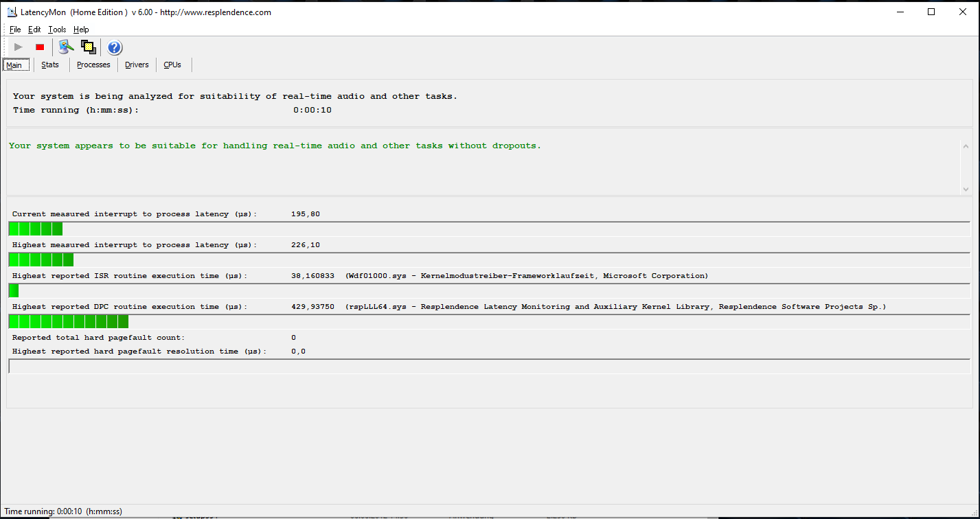Open the options icon with computer and pencil

click(x=66, y=47)
